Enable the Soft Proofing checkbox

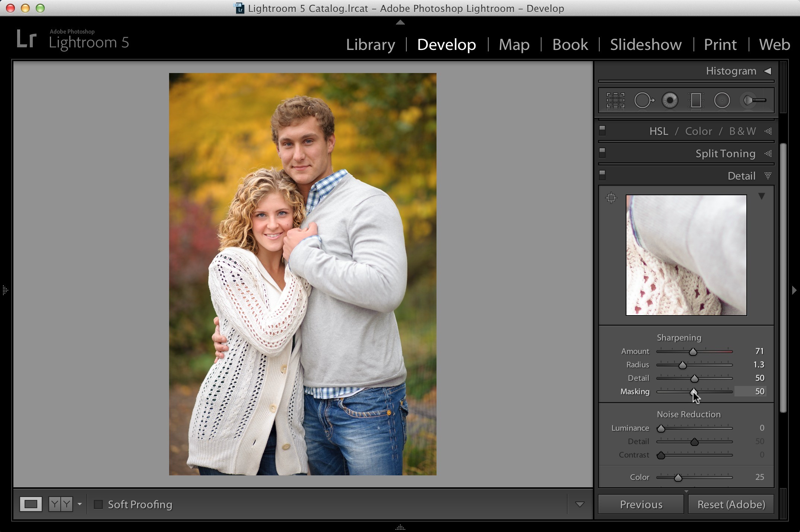98,504
